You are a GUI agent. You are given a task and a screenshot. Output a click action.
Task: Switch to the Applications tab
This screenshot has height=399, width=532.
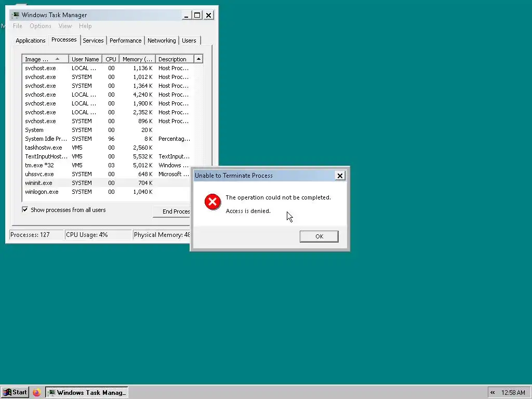click(31, 41)
